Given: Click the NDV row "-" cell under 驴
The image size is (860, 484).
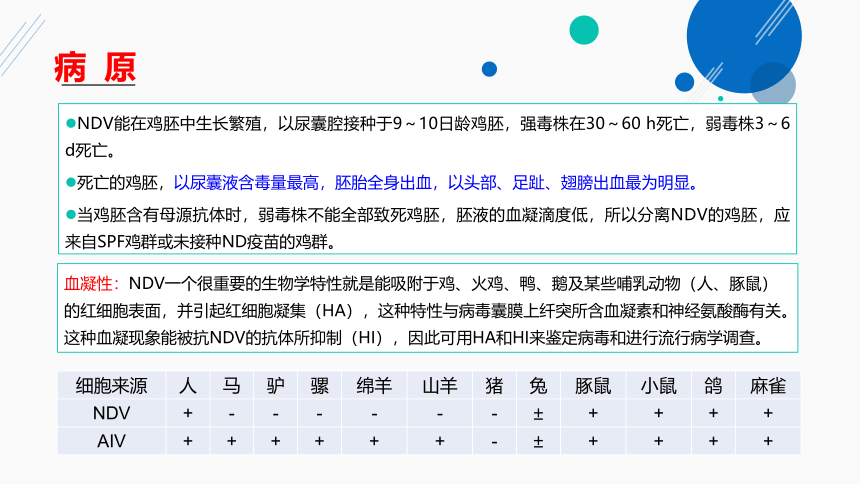Looking at the screenshot, I should point(275,414).
